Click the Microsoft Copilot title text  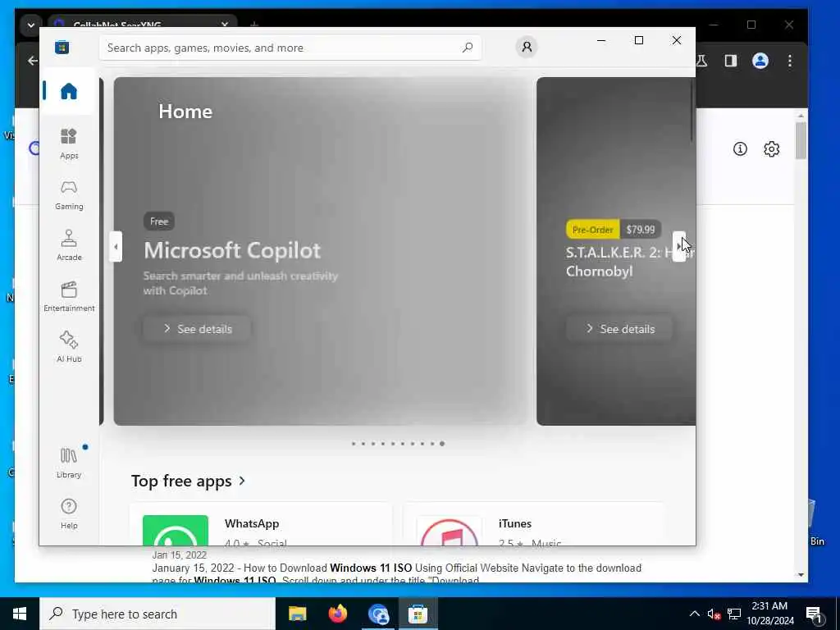[232, 251]
